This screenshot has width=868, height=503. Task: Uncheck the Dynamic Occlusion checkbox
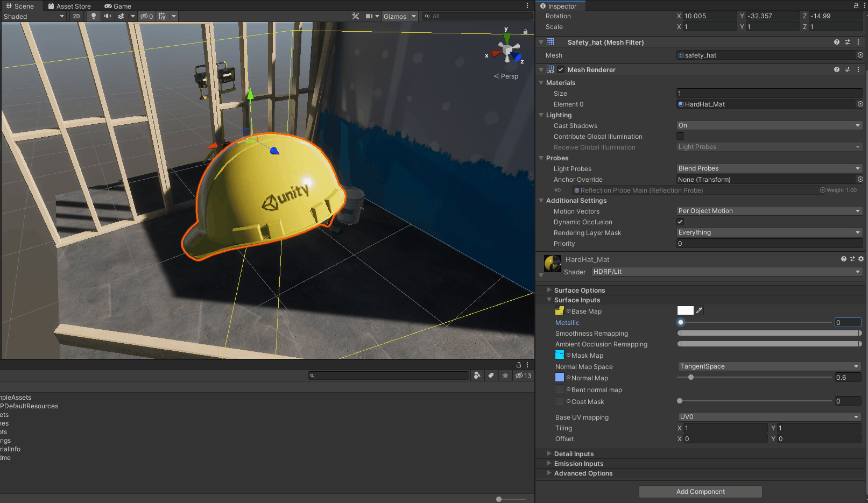680,222
